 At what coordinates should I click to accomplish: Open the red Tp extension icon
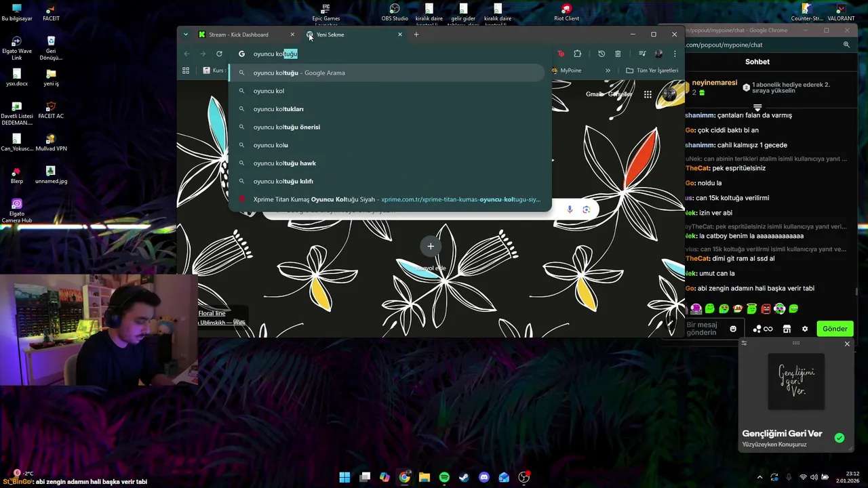pyautogui.click(x=561, y=54)
